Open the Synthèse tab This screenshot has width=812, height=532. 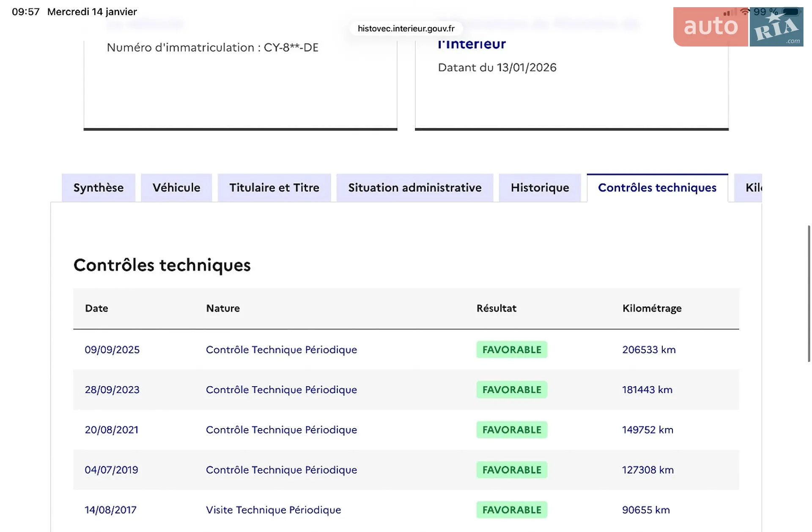(99, 188)
